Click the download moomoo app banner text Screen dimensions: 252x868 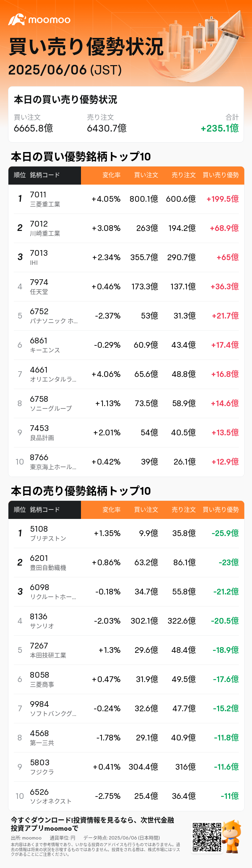click(92, 824)
